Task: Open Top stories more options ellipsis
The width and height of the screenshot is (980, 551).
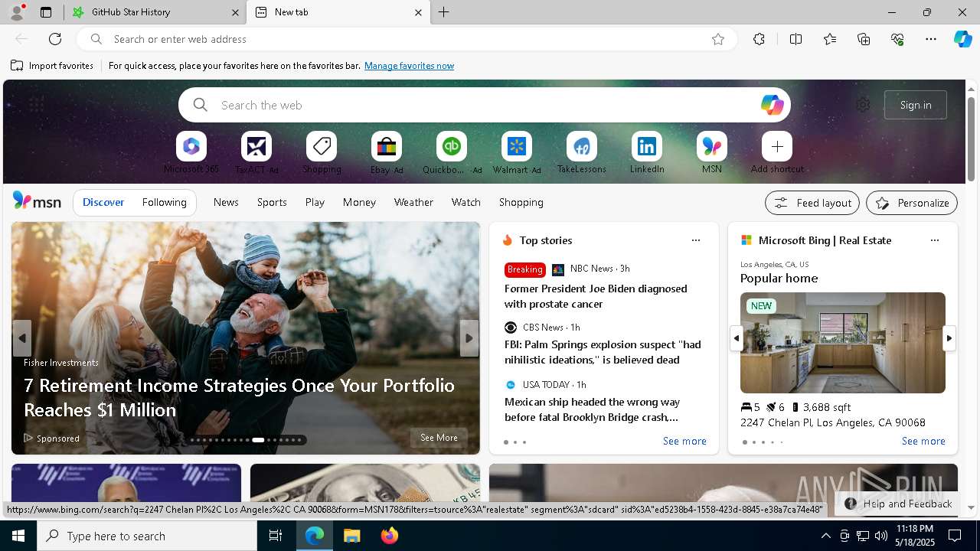Action: (x=696, y=240)
